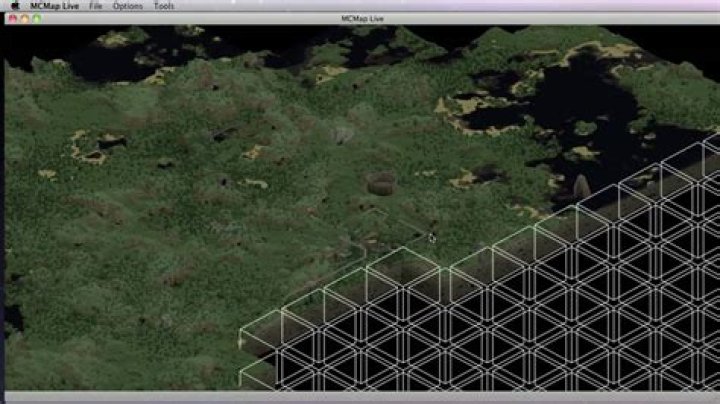The width and height of the screenshot is (720, 404).
Task: Open the MCMap Live application menu
Action: (x=55, y=6)
